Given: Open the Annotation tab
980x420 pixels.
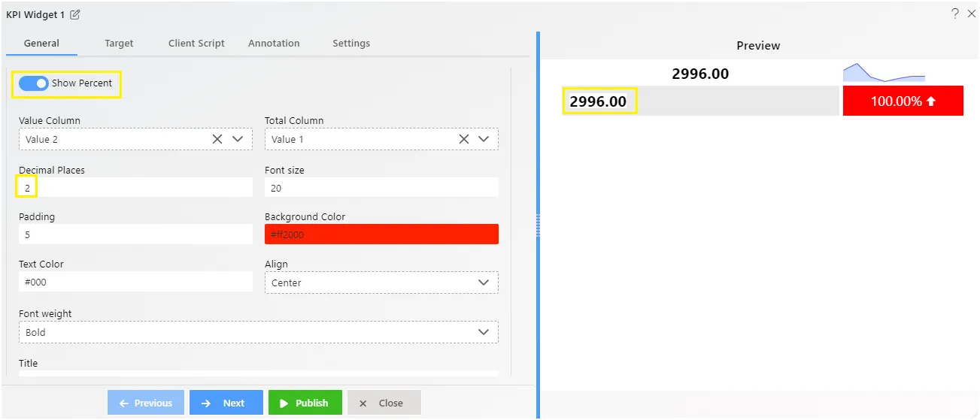Looking at the screenshot, I should [274, 44].
